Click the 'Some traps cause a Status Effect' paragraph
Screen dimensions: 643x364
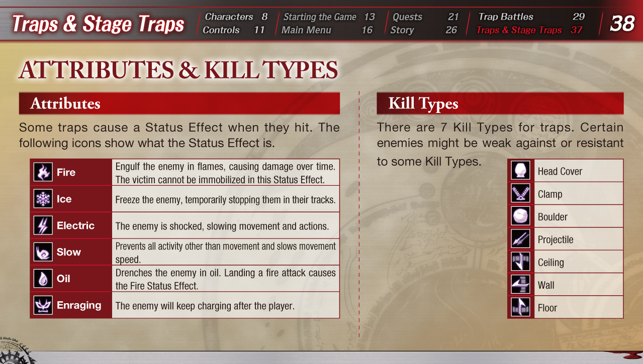coord(179,135)
